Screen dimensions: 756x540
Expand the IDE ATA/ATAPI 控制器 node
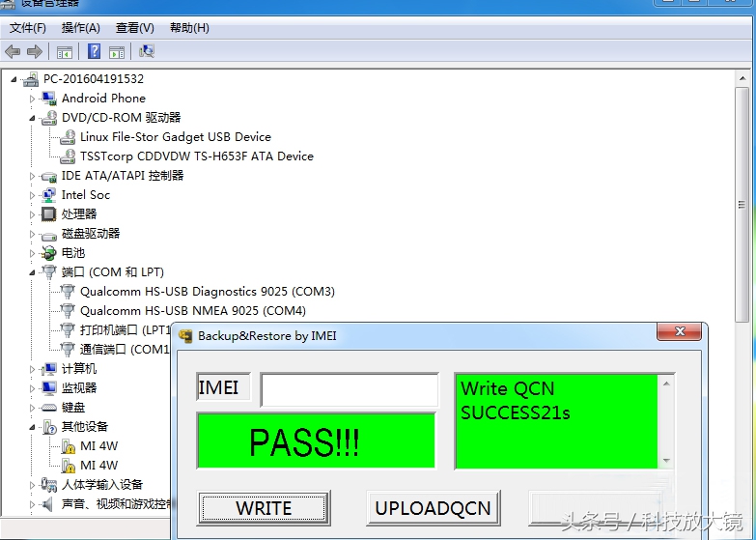(32, 176)
